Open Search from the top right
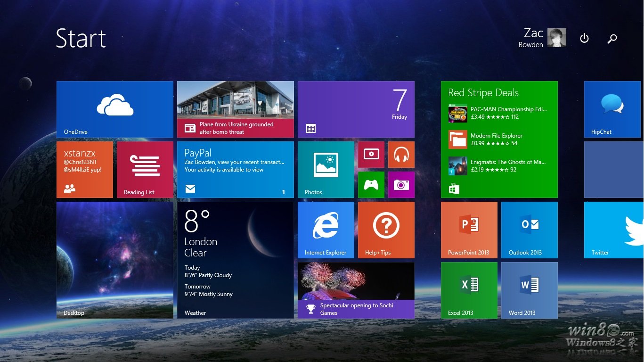644x362 pixels. point(612,38)
